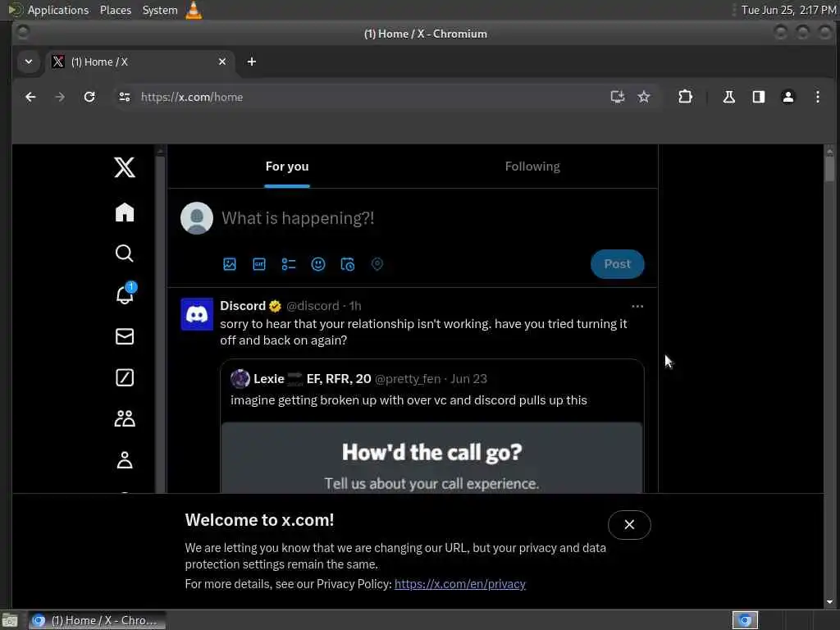
Task: Open the 1h timestamp on Discord post
Action: coord(355,306)
